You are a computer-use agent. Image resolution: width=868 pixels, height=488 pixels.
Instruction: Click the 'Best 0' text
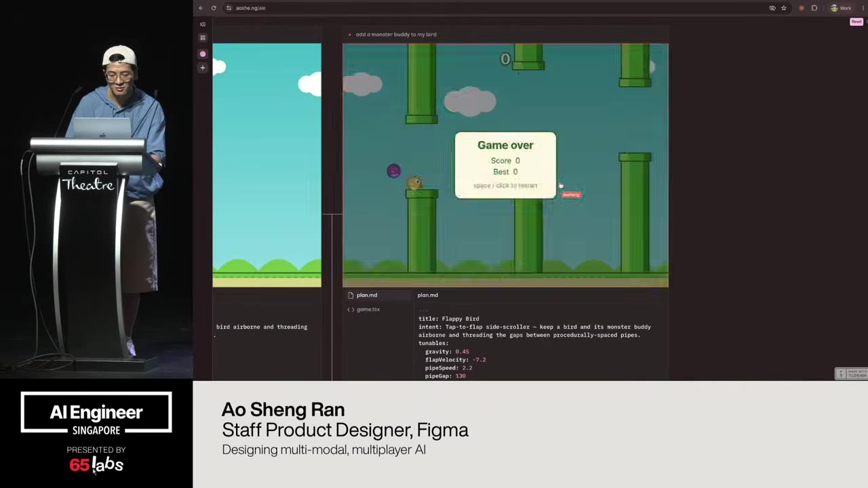(505, 172)
